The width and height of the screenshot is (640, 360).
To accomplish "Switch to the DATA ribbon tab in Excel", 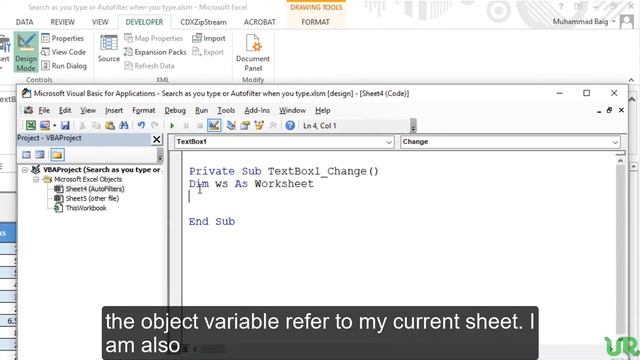I will point(24,22).
